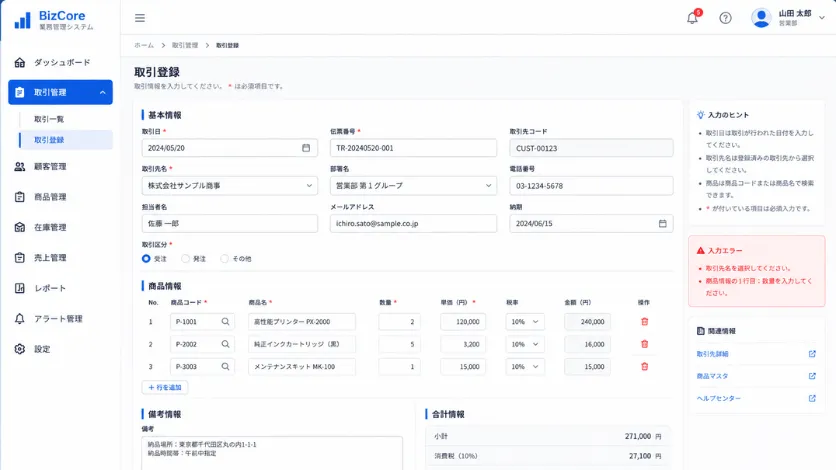836x470 pixels.
Task: Go to ホーム breadcrumb
Action: tap(144, 45)
